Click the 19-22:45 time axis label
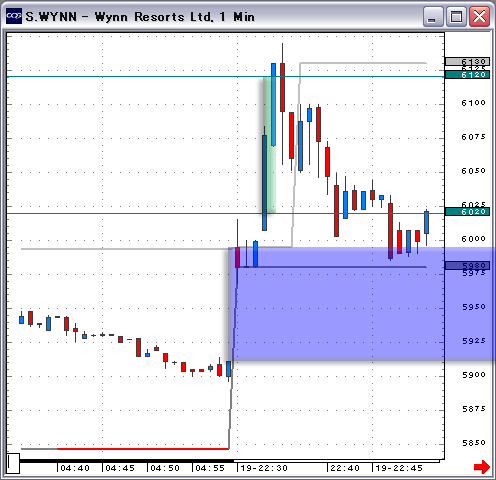The image size is (496, 480). click(399, 468)
